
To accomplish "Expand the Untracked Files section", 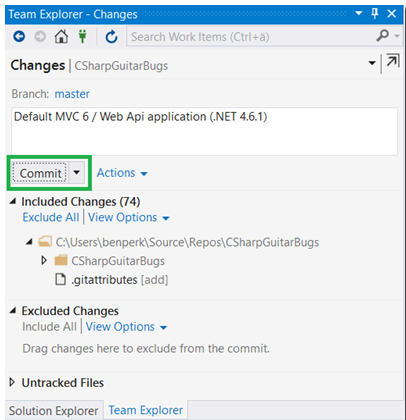I will (x=12, y=382).
